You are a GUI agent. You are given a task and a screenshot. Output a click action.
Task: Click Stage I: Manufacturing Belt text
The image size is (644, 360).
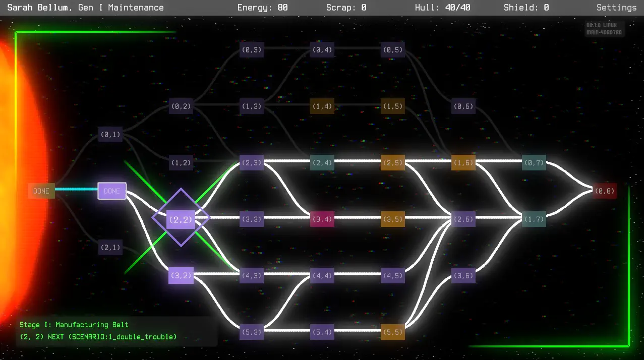(74, 325)
